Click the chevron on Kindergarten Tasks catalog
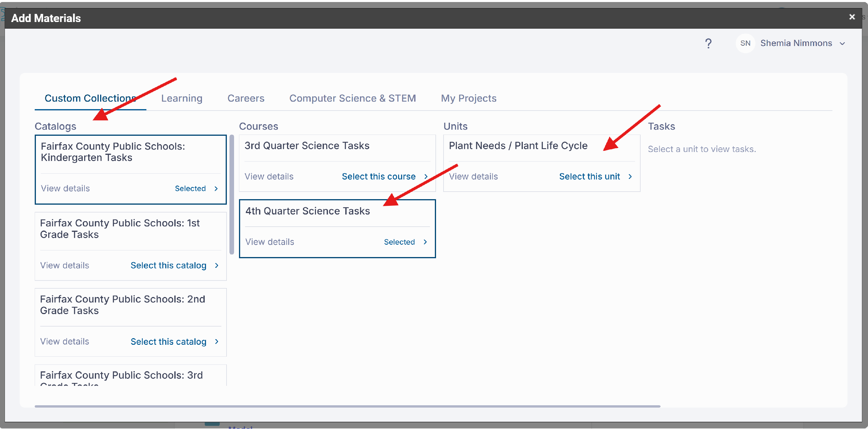868x429 pixels. click(x=216, y=188)
